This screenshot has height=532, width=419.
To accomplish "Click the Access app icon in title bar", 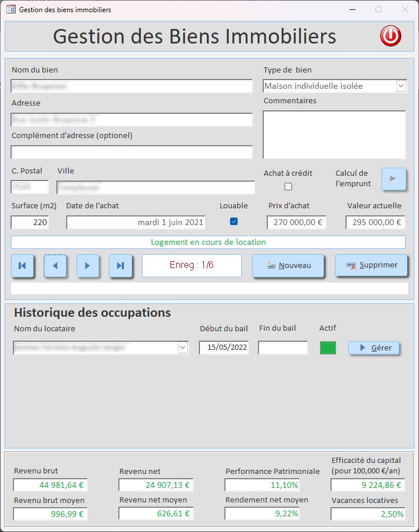I will click(11, 10).
